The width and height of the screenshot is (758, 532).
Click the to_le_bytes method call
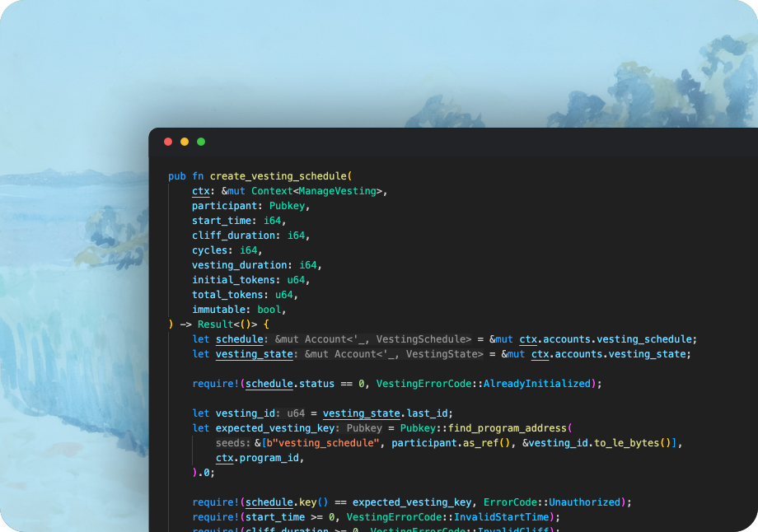click(x=626, y=443)
